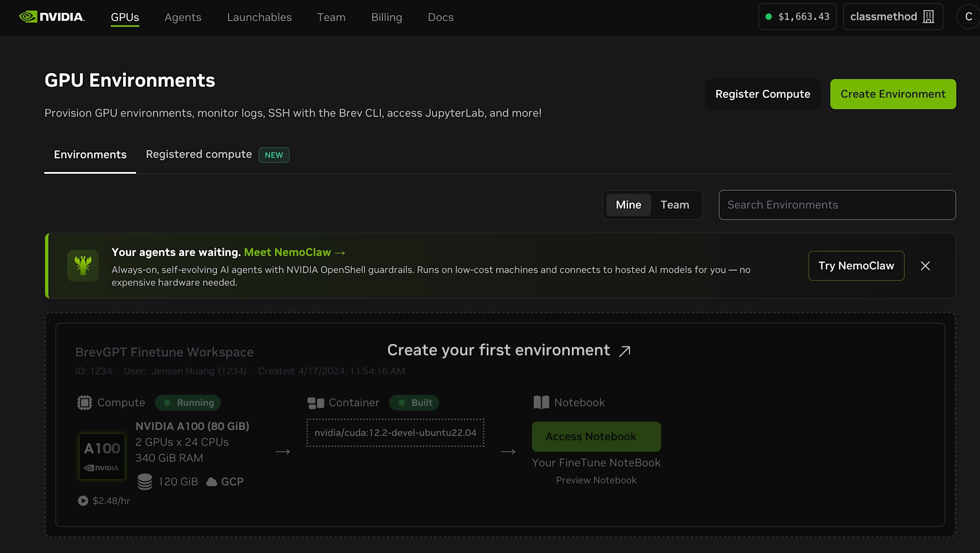
Task: Click the 120 GiB storage disk icon
Action: [145, 481]
